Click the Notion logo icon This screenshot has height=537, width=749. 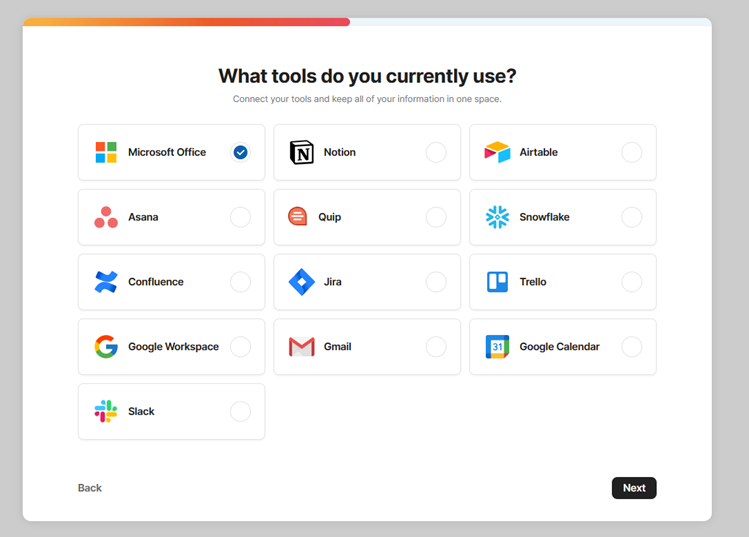(302, 152)
